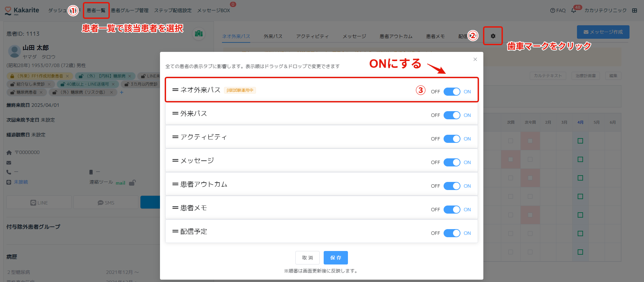Click the LINE contact button

39,202
